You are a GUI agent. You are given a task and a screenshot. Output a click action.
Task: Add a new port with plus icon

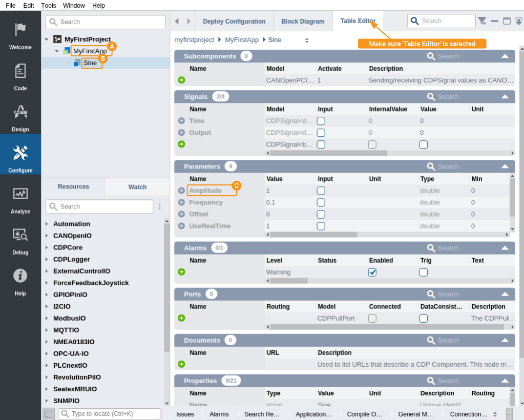(181, 318)
